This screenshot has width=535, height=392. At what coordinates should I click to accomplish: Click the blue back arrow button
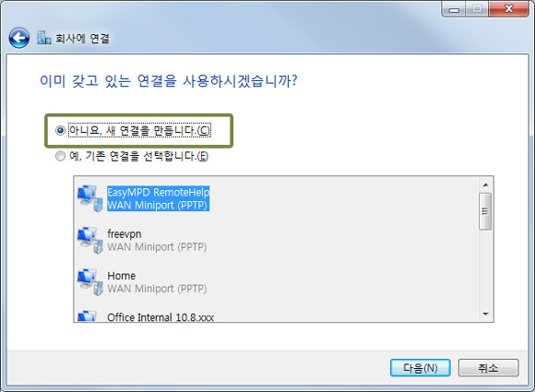[18, 38]
